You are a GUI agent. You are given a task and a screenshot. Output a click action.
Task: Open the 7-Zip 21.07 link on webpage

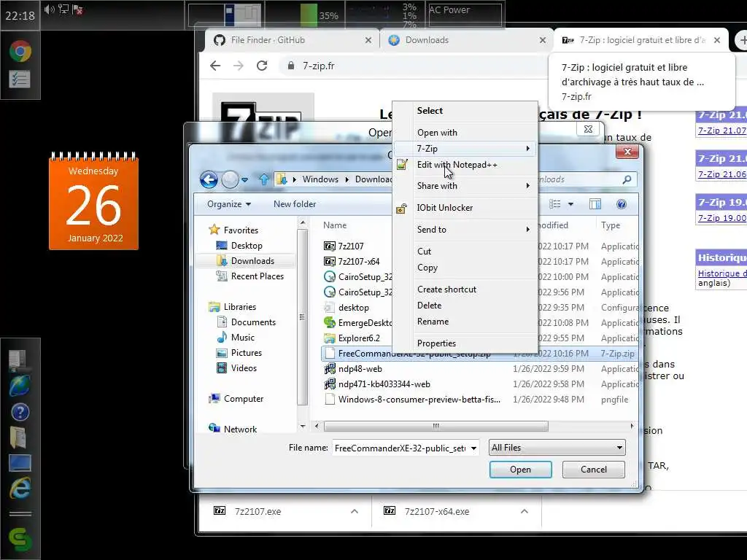(721, 131)
